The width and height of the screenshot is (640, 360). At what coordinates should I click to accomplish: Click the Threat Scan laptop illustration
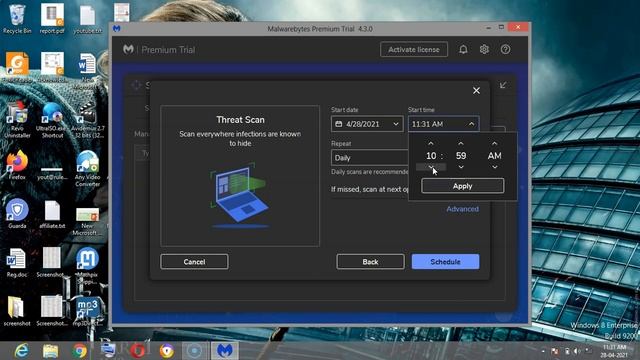(240, 195)
